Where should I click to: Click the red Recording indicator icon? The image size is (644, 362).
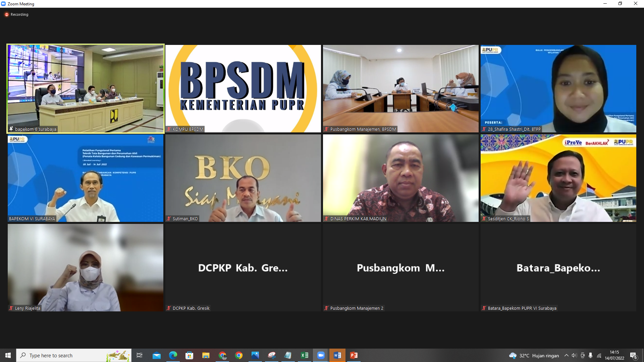(x=6, y=14)
